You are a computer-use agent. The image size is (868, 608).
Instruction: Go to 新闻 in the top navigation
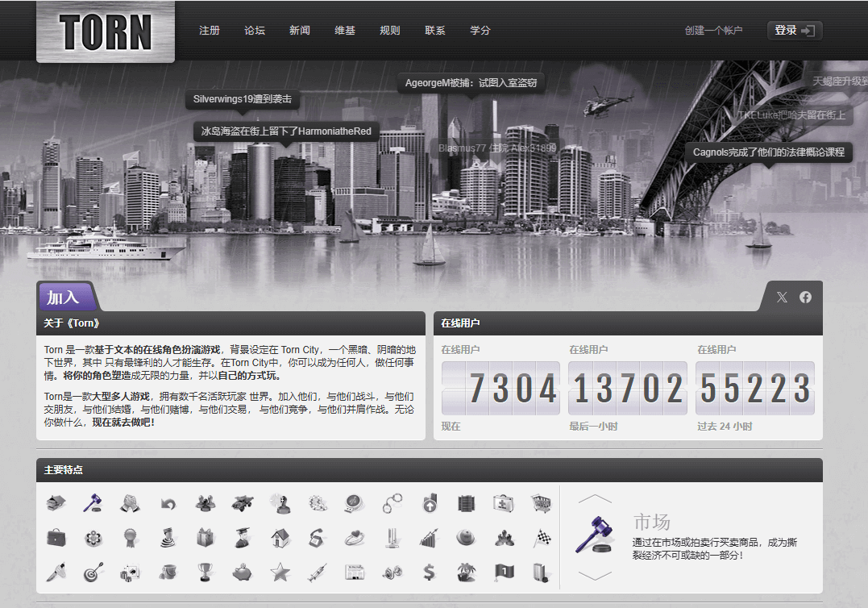tap(300, 31)
